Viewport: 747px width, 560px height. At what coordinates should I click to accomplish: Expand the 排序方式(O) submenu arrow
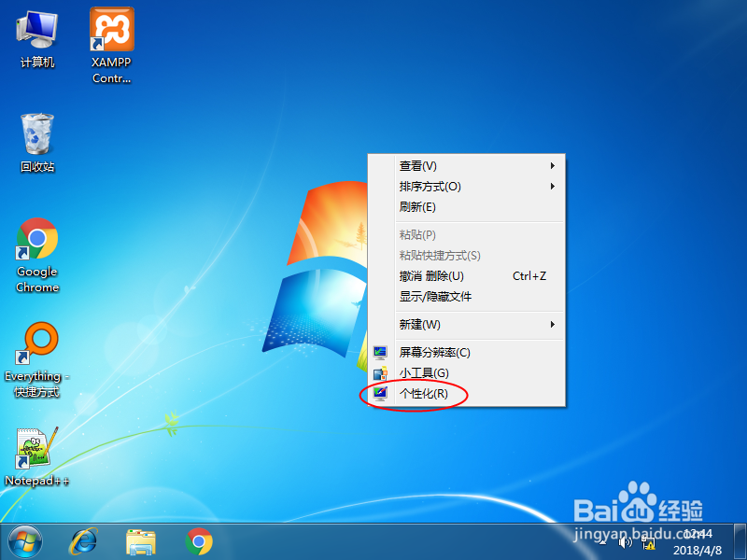click(552, 186)
